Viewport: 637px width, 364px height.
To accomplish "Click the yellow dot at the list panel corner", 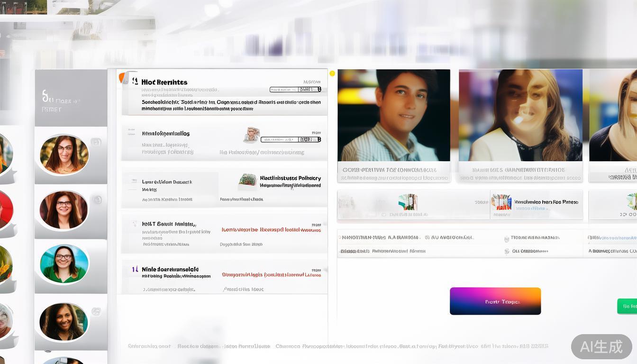I will (x=332, y=73).
